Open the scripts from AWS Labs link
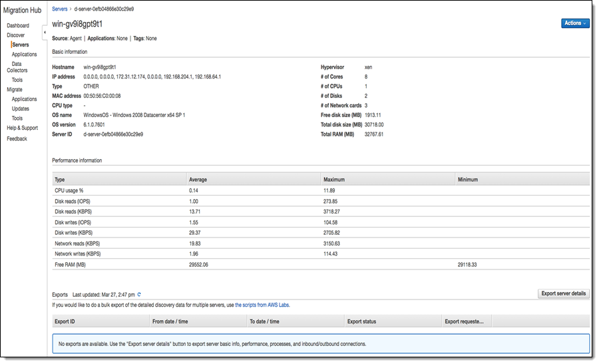The height and width of the screenshot is (364, 599). click(x=262, y=305)
